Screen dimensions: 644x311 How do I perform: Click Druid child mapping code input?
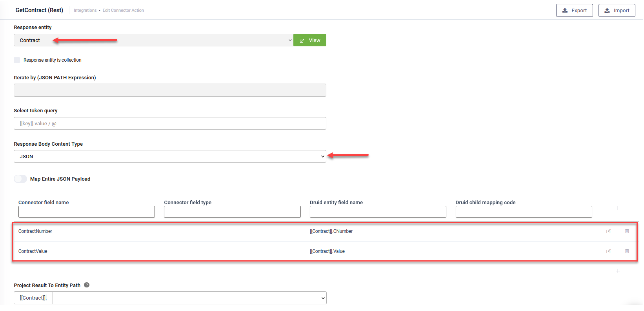point(524,212)
